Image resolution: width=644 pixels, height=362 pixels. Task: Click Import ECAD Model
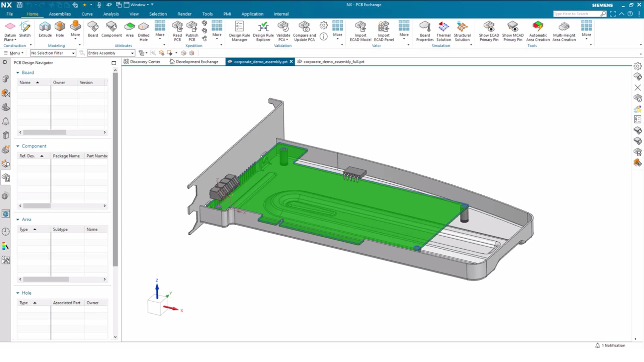361,30
